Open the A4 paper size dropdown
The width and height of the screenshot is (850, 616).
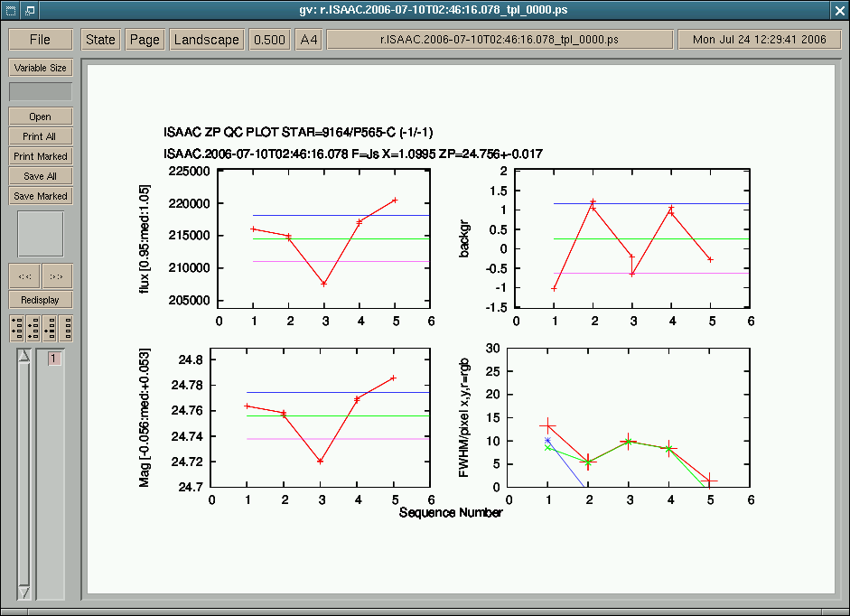click(309, 40)
